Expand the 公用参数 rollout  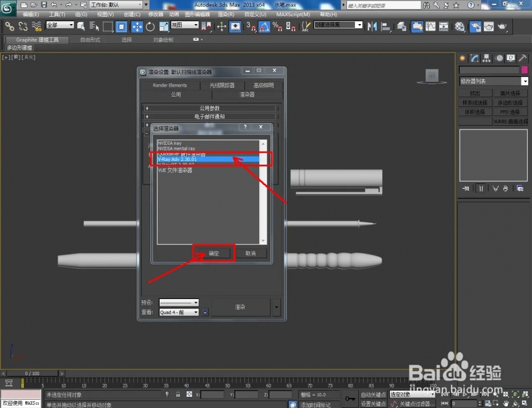(210, 108)
